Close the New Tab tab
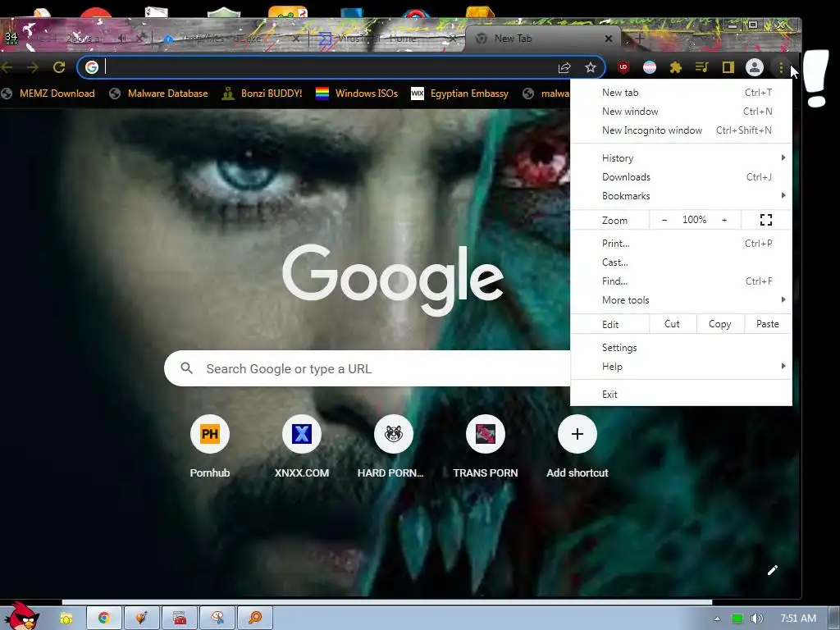 (x=608, y=39)
